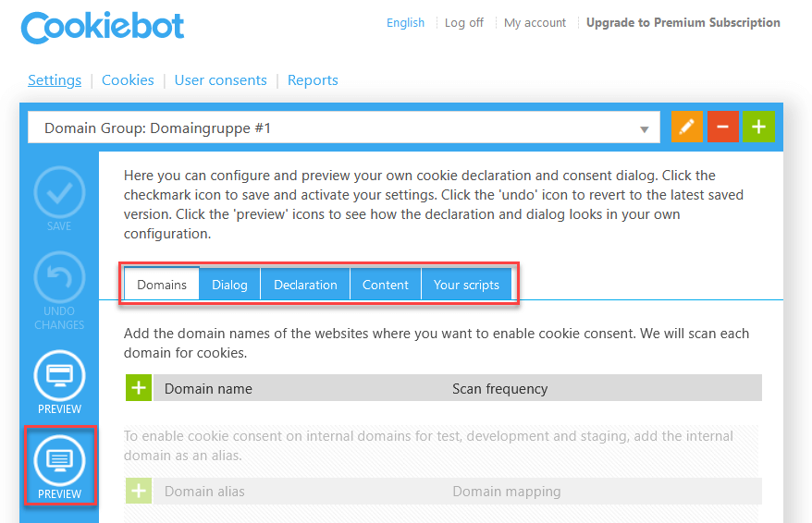Open the User consents page
The height and width of the screenshot is (523, 812).
click(x=221, y=80)
